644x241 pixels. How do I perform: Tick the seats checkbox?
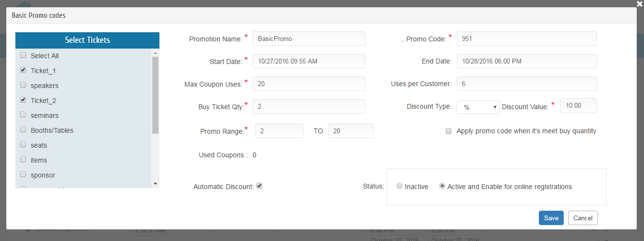[23, 145]
